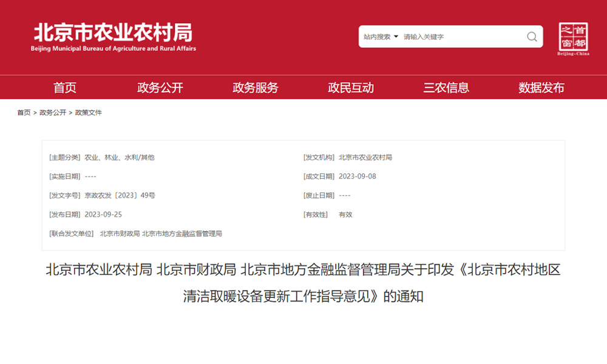Go to the 首页 navigation tab
Viewport: 607px width, 364px height.
65,87
